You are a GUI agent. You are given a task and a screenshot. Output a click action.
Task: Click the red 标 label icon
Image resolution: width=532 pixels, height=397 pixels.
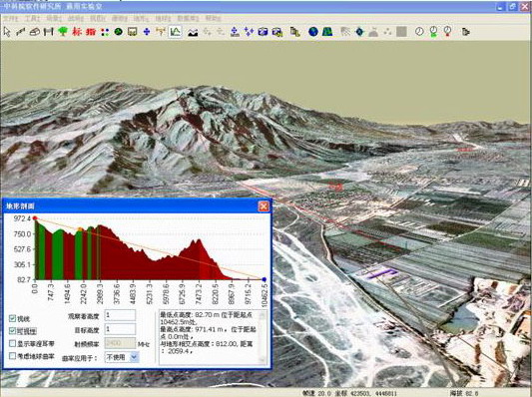[x=77, y=32]
